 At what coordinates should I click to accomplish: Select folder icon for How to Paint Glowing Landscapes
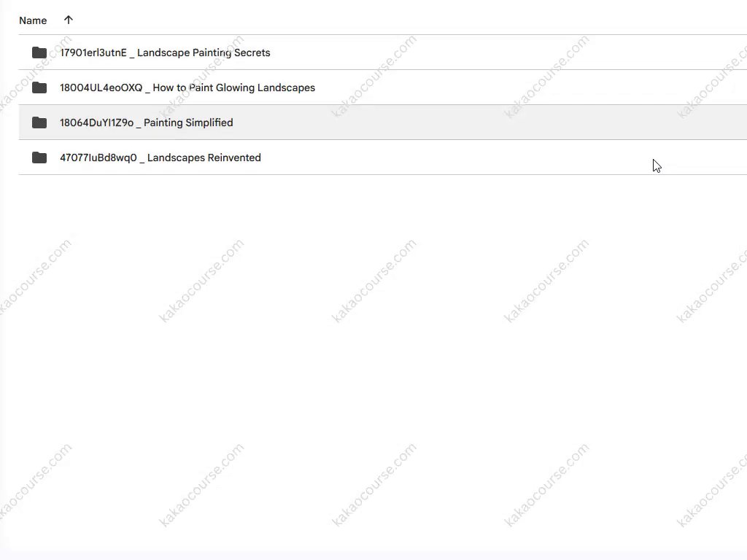[39, 87]
